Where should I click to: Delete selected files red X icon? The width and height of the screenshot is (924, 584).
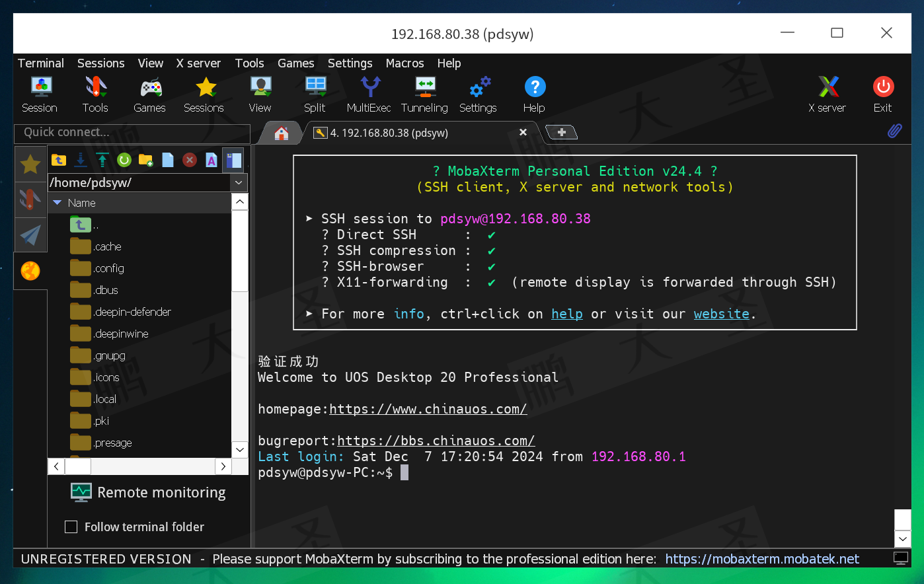[190, 160]
